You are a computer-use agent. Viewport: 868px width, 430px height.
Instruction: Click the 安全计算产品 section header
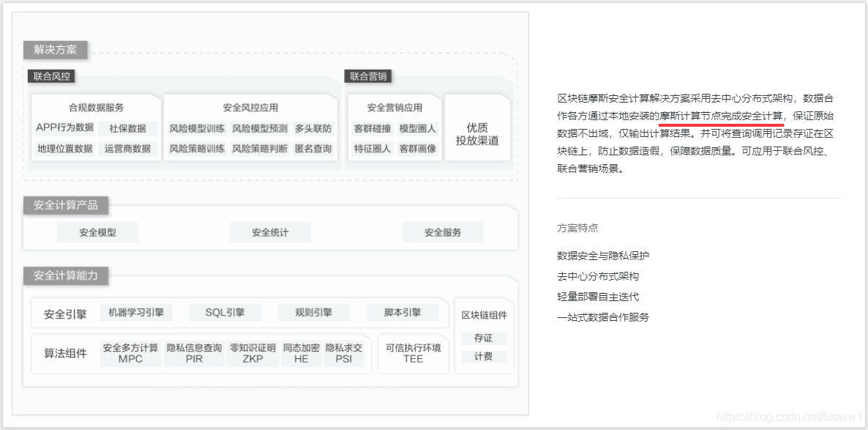pos(66,205)
